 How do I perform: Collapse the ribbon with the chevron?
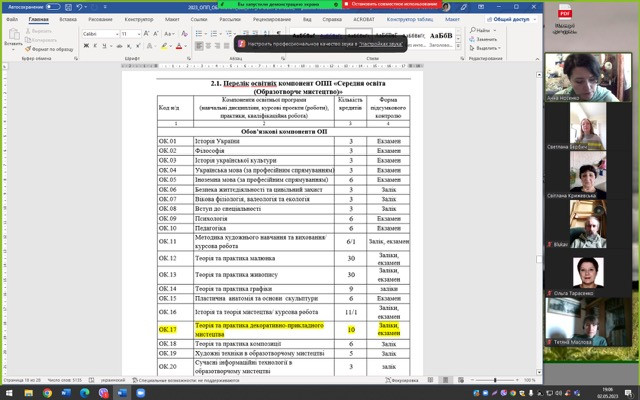(537, 59)
